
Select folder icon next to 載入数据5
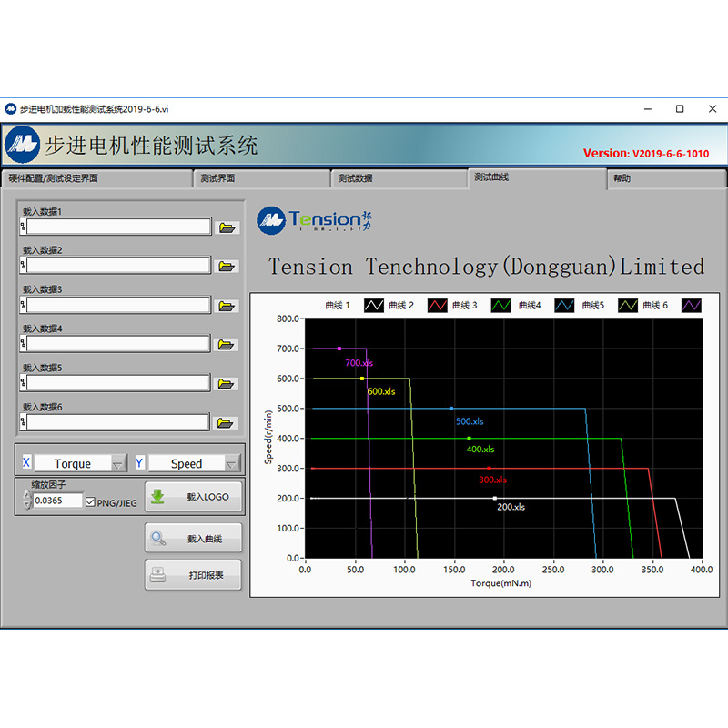pyautogui.click(x=227, y=384)
